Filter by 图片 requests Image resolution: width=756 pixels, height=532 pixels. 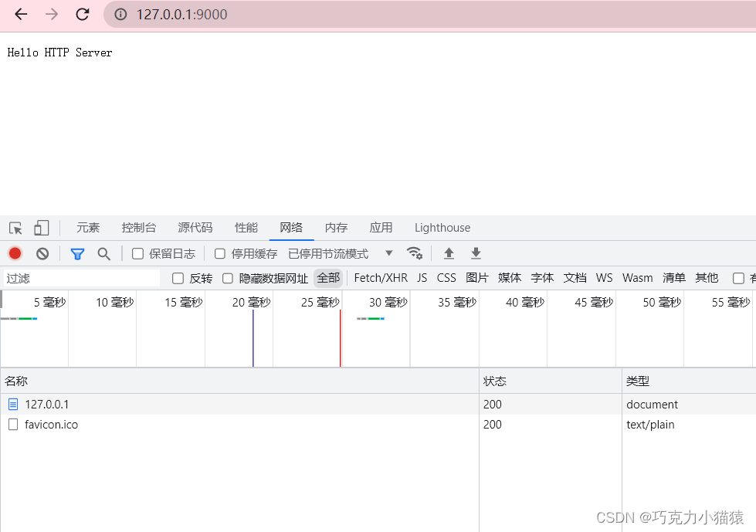[x=476, y=278]
